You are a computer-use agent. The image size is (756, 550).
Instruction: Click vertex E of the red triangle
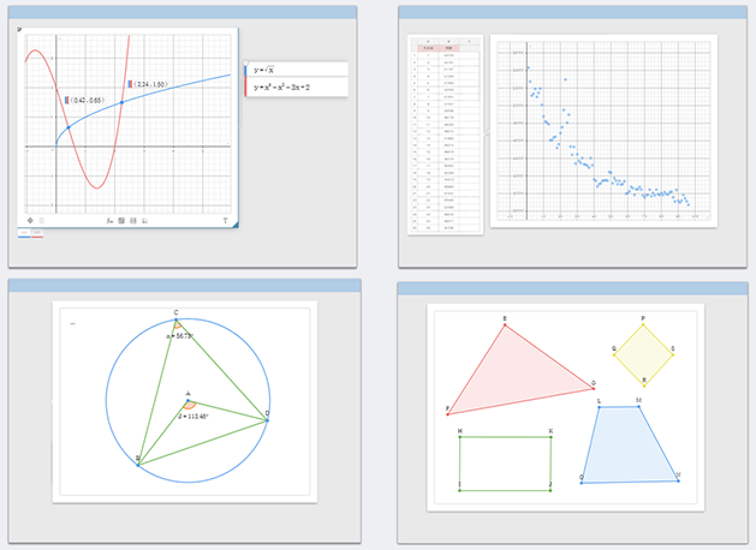(x=505, y=325)
